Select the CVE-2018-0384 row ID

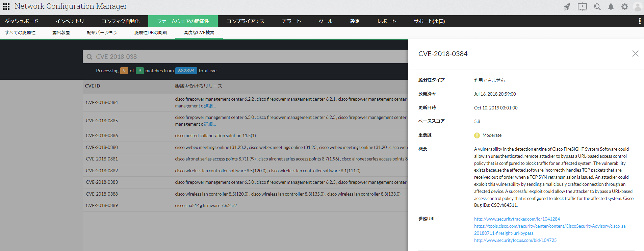click(102, 103)
